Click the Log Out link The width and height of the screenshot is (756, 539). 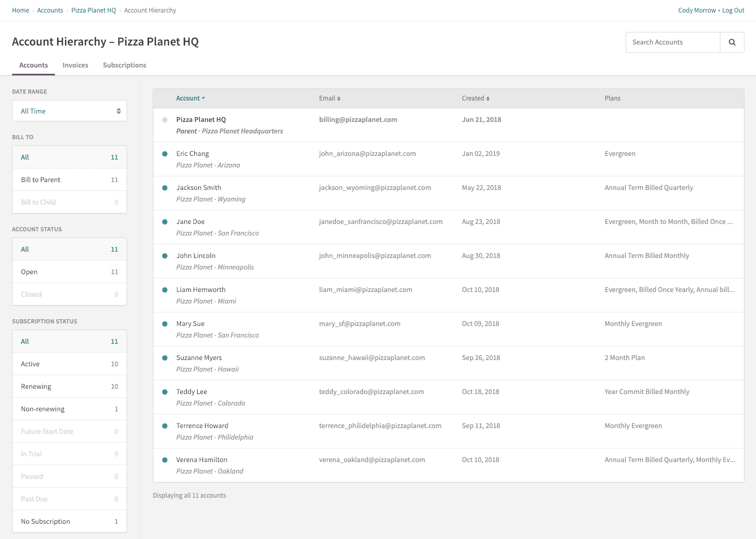coord(733,10)
